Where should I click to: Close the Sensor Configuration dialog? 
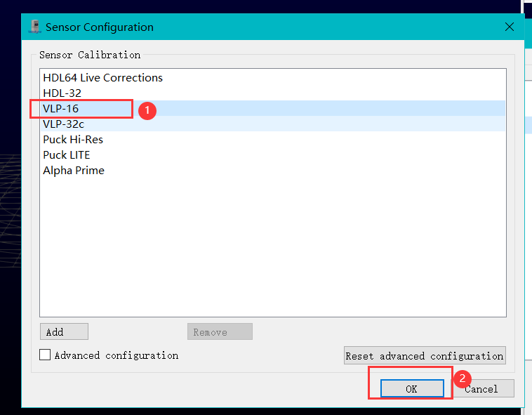coord(510,27)
